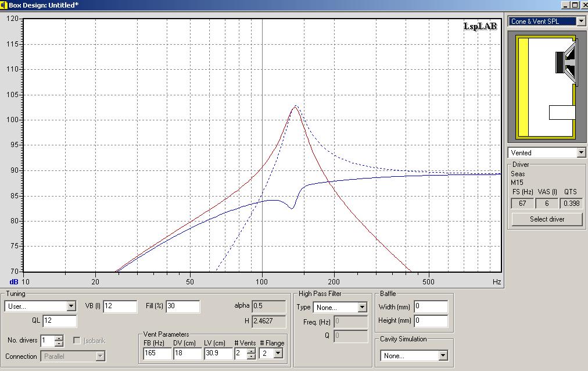
Task: Click the speaker enclosure diagram preview
Action: 547,87
